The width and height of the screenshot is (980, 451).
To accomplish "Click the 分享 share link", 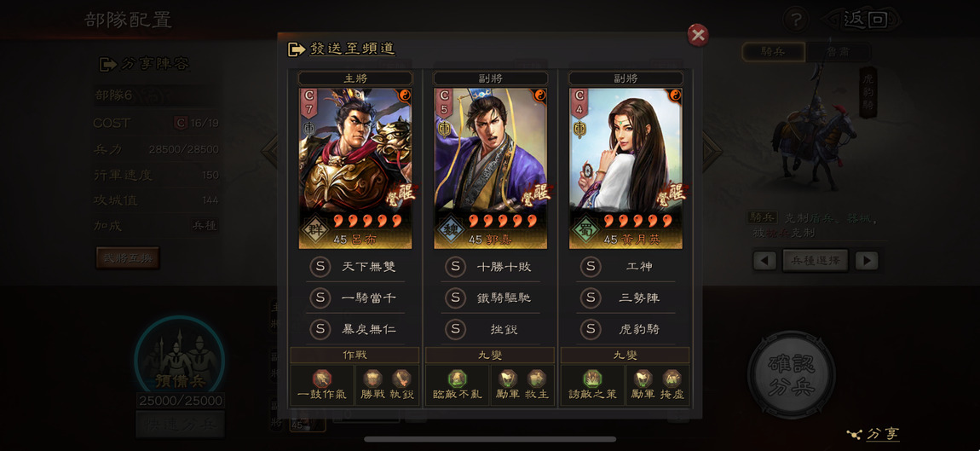I will (873, 434).
